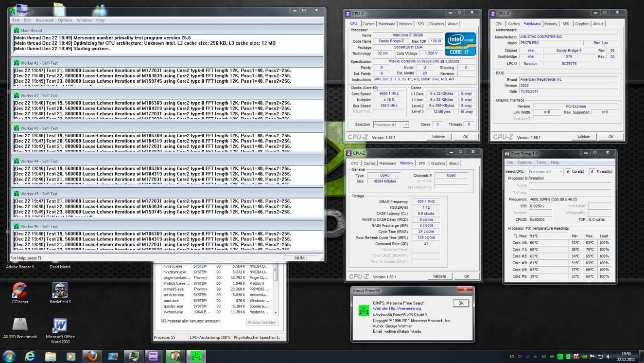644x363 pixels.
Task: Click the CPU-Z icon in the Memory window title
Action: (348, 153)
